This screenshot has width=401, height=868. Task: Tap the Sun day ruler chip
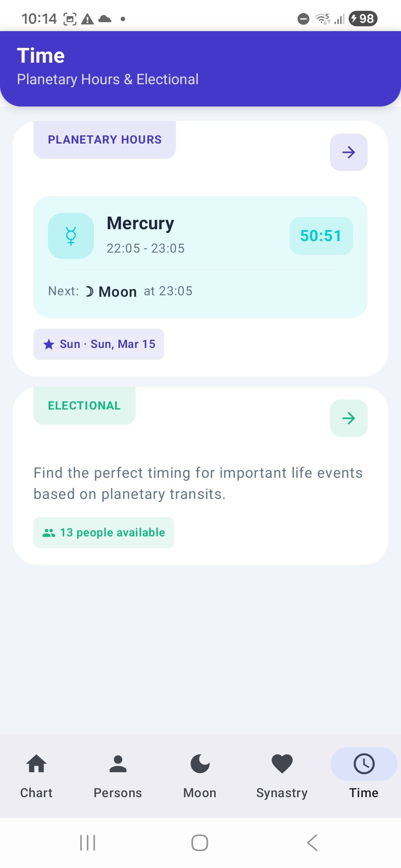[99, 344]
